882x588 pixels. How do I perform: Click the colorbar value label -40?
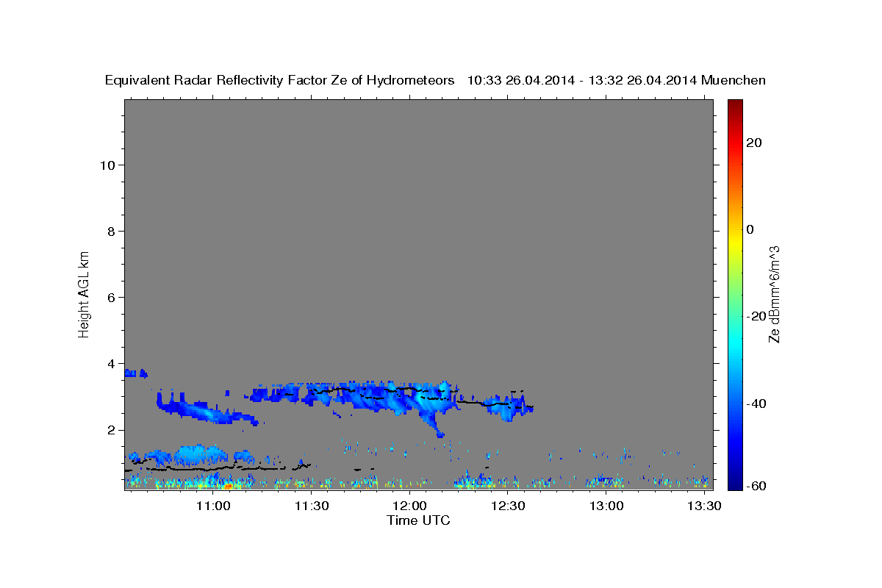pos(756,403)
